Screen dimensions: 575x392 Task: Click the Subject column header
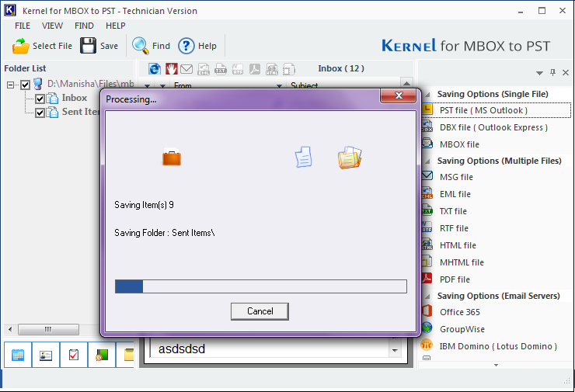305,85
